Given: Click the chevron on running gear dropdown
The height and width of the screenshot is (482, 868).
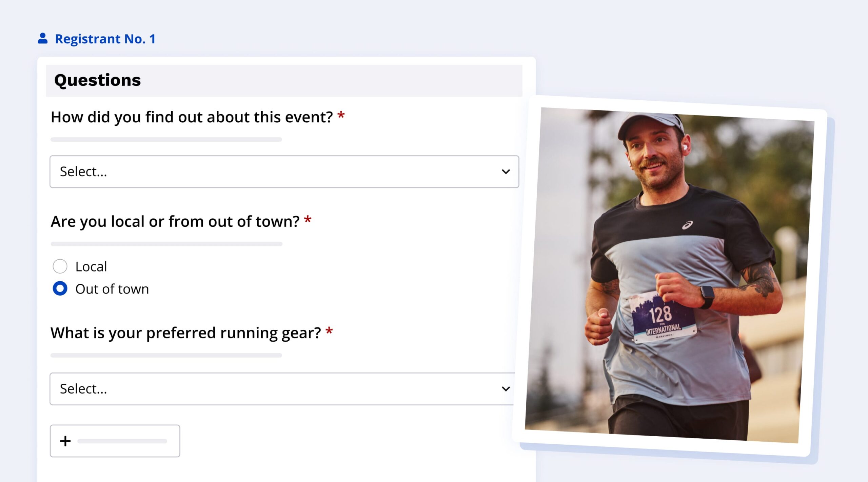Looking at the screenshot, I should click(x=506, y=389).
